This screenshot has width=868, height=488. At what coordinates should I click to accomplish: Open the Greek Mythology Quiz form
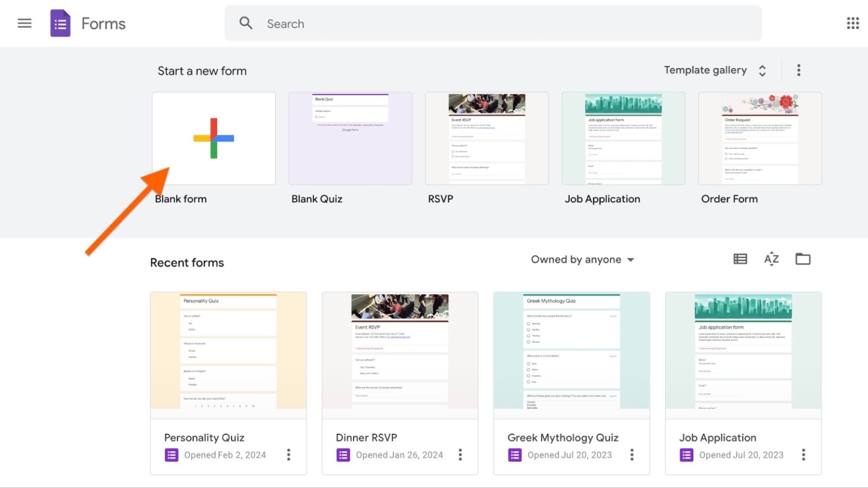571,355
